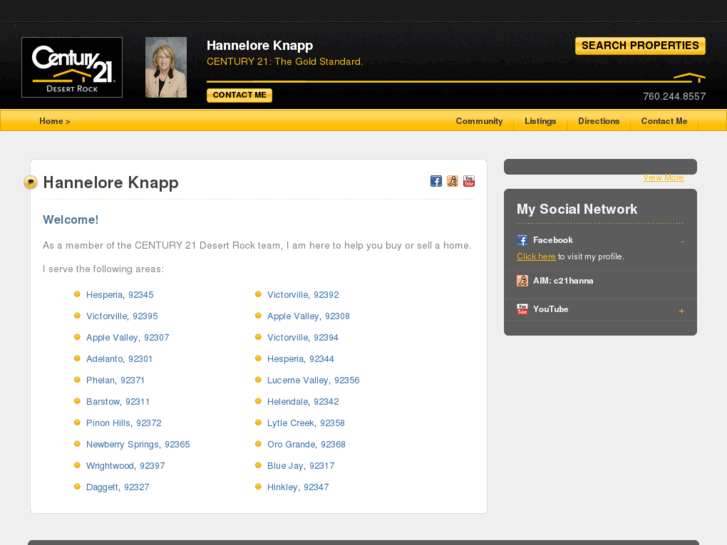Image resolution: width=727 pixels, height=545 pixels.
Task: Open the Phelan, 92371 area link
Action: (115, 380)
